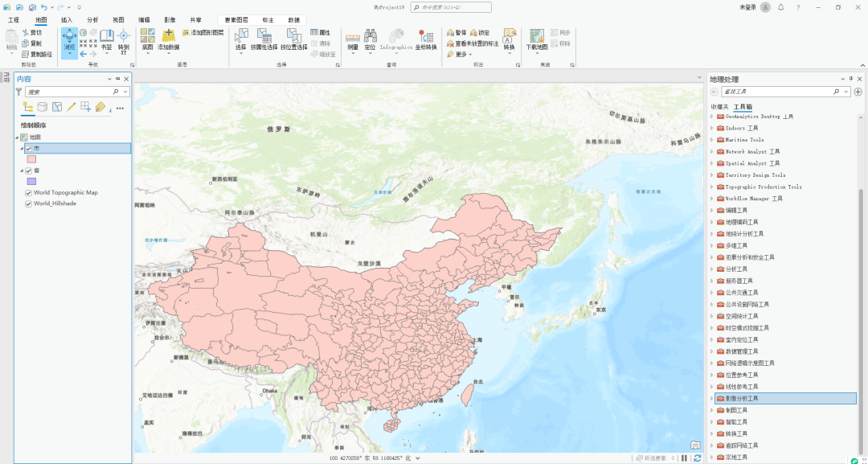Click the Go To XY (转到XY) tool
Screen dimensions: 868x464
click(x=124, y=42)
